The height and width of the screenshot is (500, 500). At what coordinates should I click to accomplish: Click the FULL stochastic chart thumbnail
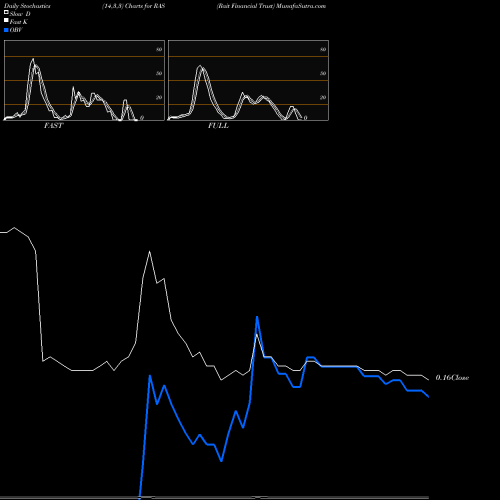pyautogui.click(x=248, y=80)
